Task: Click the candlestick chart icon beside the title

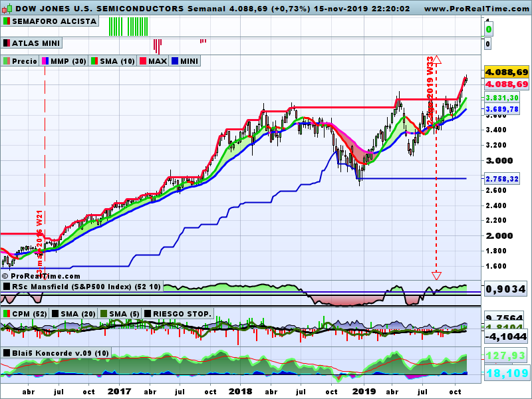Action: (x=7, y=9)
